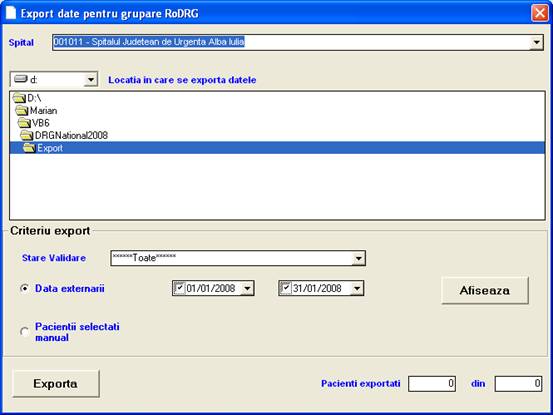Click the Exporta button
Screen dimensions: 553x415
click(56, 384)
